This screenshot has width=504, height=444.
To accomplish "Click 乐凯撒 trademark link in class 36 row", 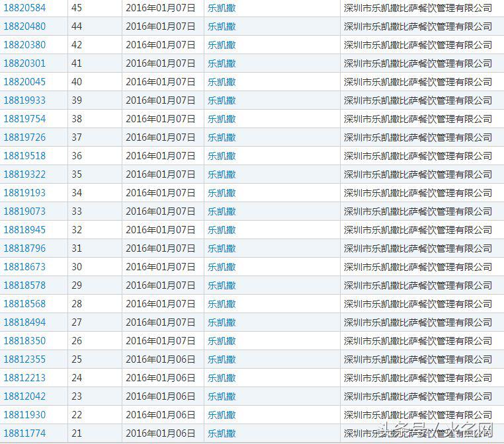I will [222, 156].
